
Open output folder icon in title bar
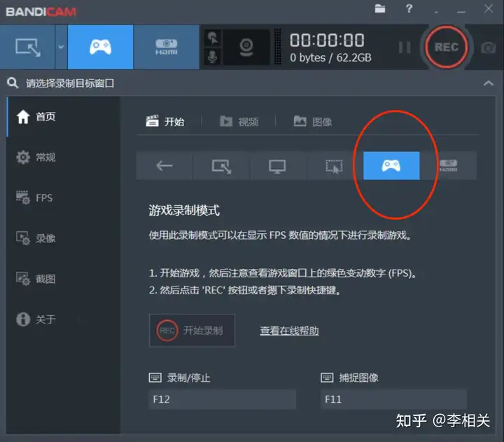380,8
